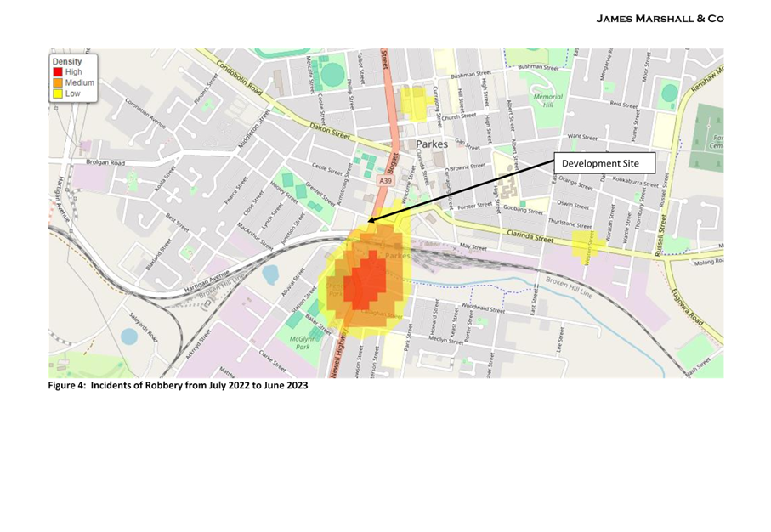Screen dimensions: 771x532
Task: Click the Junction Street label
Action: click(293, 229)
